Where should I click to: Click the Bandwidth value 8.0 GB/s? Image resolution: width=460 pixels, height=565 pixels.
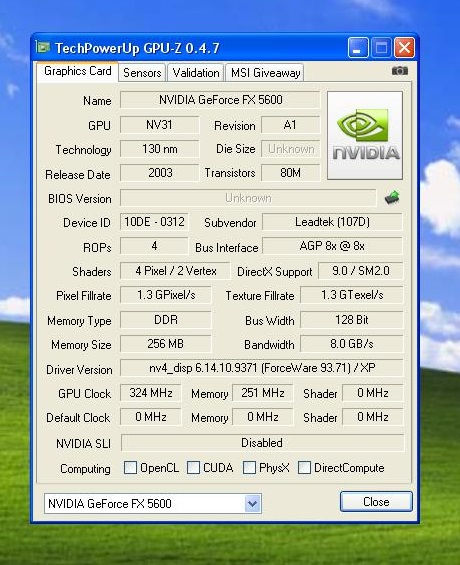pyautogui.click(x=352, y=344)
